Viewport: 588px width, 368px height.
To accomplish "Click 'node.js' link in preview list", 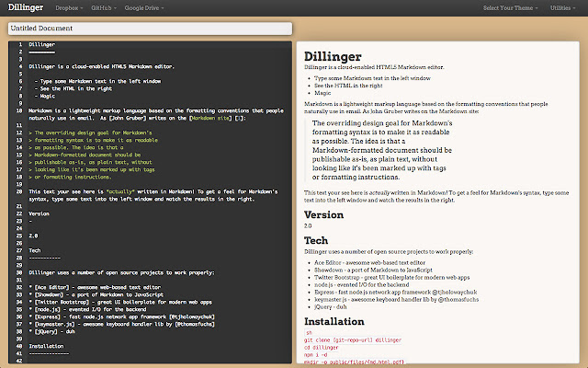I will (323, 284).
